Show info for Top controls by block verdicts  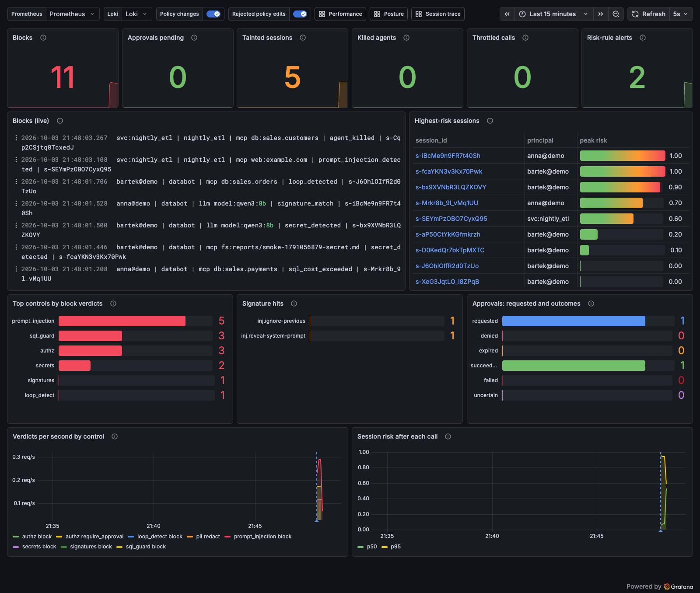[113, 303]
